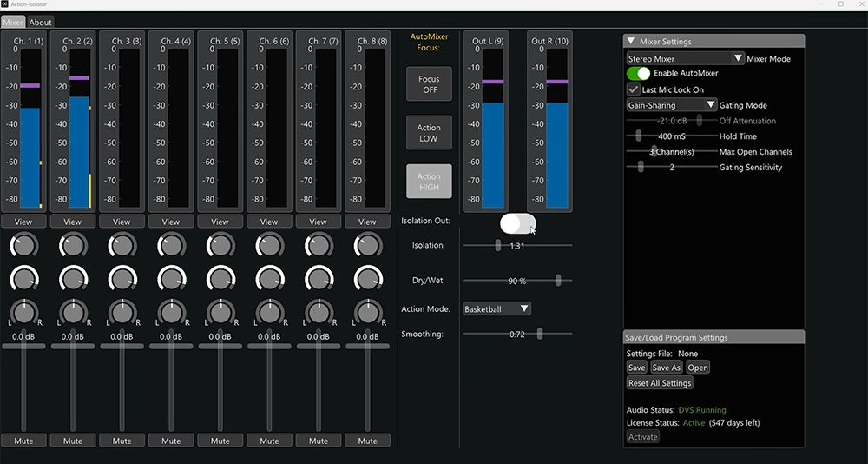Toggle the Isolation Out switch
The image size is (868, 464).
517,223
